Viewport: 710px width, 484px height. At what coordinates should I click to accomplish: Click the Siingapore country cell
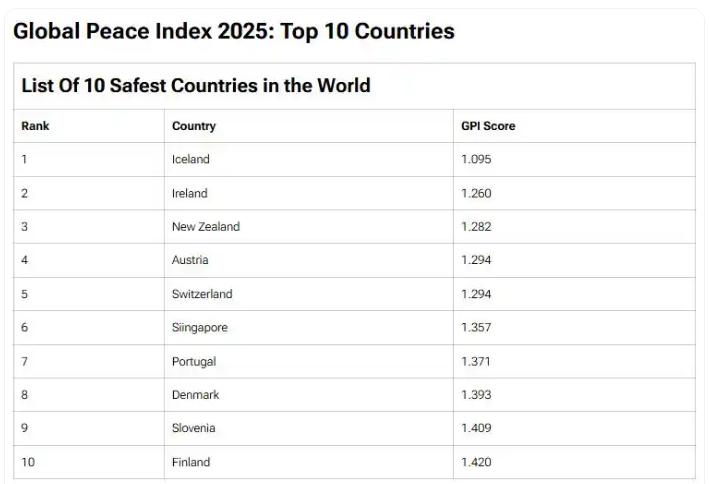200,327
